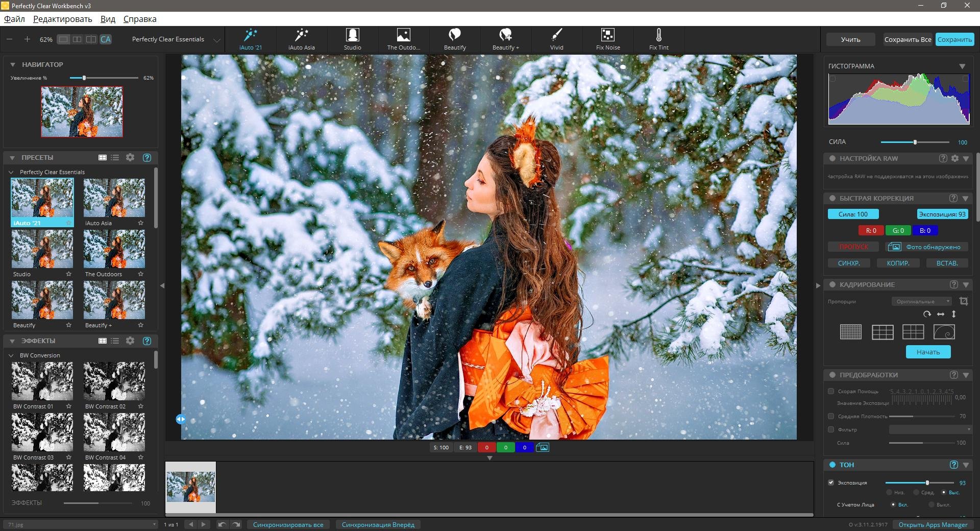The height and width of the screenshot is (531, 980).
Task: Flip image horizontally in crop panel
Action: [940, 314]
